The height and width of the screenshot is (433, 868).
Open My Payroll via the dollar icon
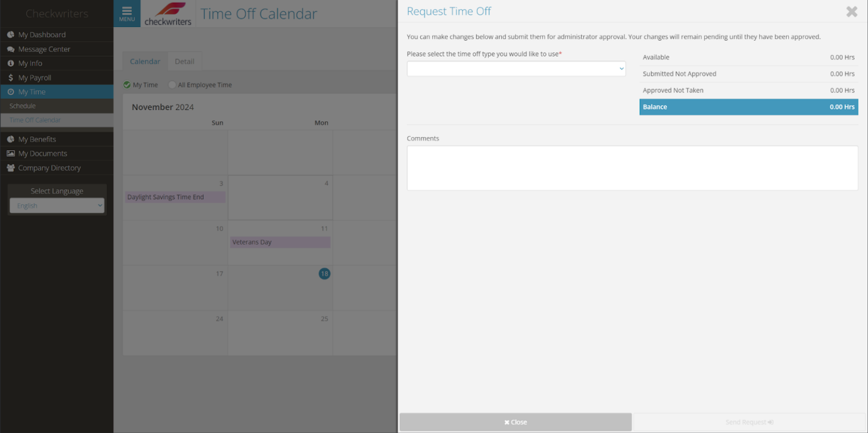[10, 77]
